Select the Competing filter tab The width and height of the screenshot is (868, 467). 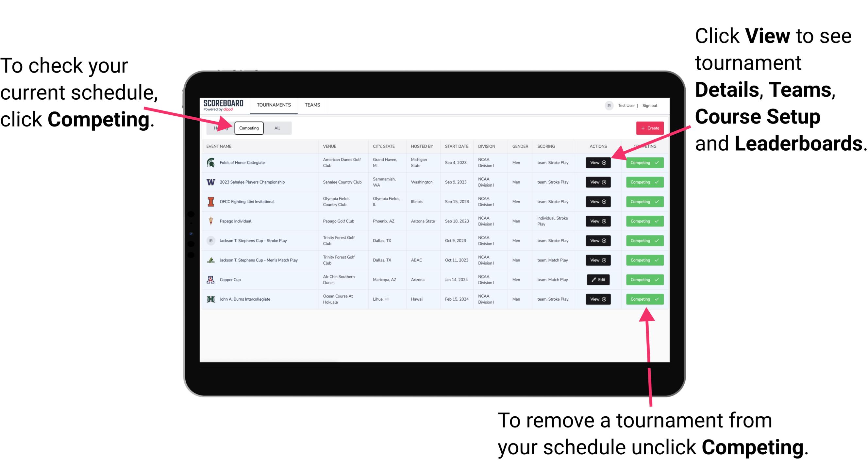[x=248, y=128]
